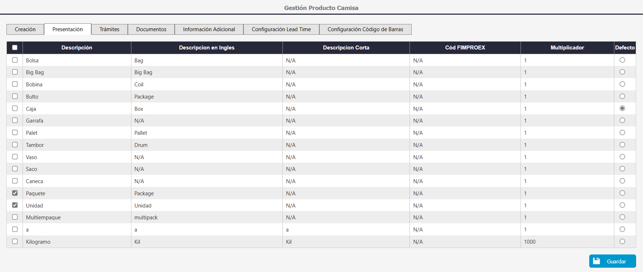Check the Kilogramo row checkbox
Image resolution: width=644 pixels, height=272 pixels.
coord(15,242)
